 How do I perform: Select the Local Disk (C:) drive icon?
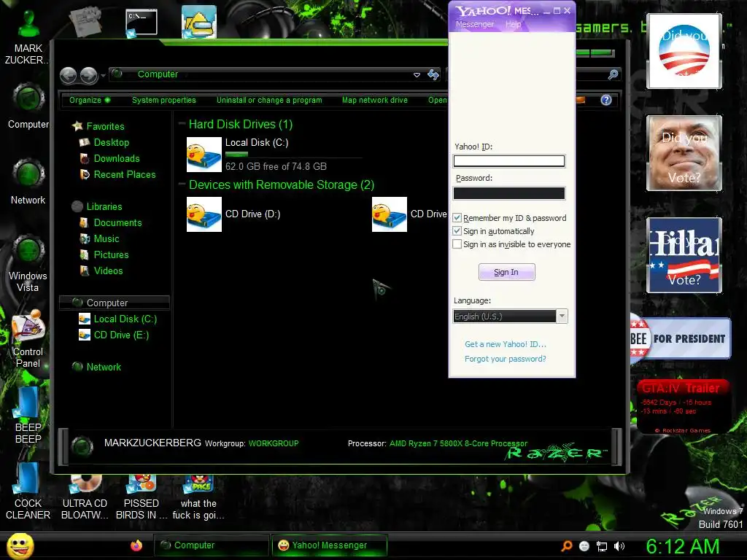pos(204,155)
